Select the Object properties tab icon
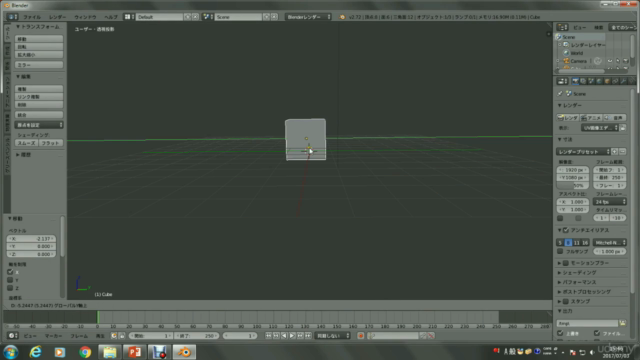Screen dimensions: 640x360 point(607,81)
